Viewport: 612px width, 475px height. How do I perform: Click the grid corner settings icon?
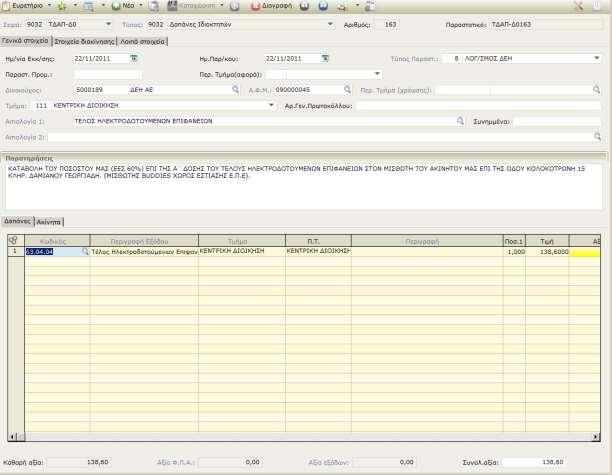point(13,240)
